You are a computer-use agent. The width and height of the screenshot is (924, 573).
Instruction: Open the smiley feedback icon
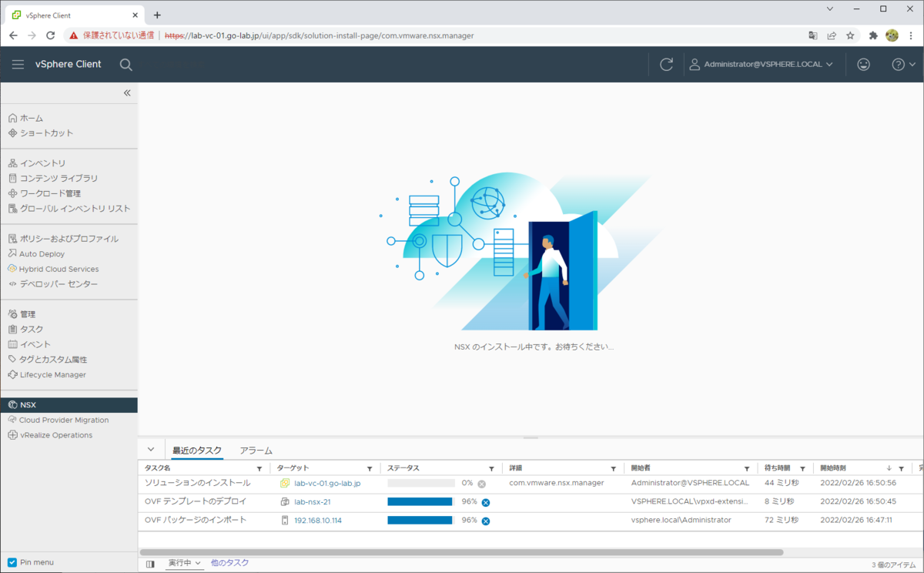pyautogui.click(x=864, y=65)
